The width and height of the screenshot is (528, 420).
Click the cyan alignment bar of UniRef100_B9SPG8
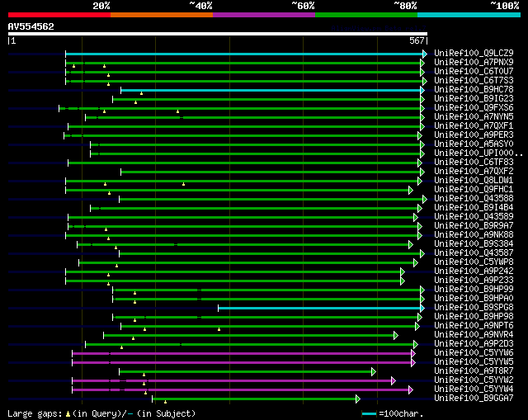coord(319,308)
